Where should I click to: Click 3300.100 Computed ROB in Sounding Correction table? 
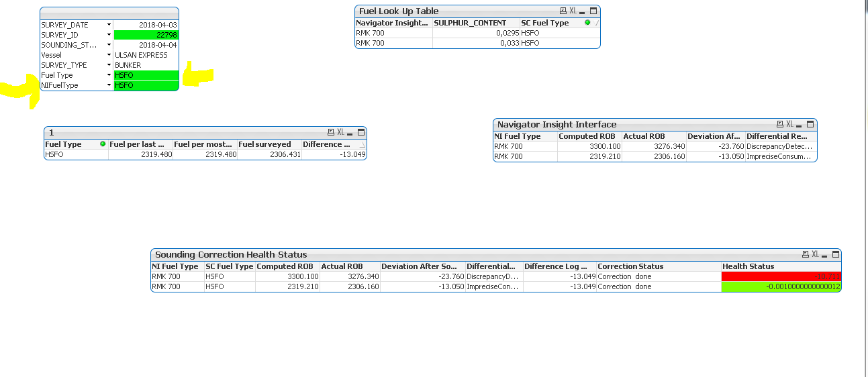tap(287, 276)
